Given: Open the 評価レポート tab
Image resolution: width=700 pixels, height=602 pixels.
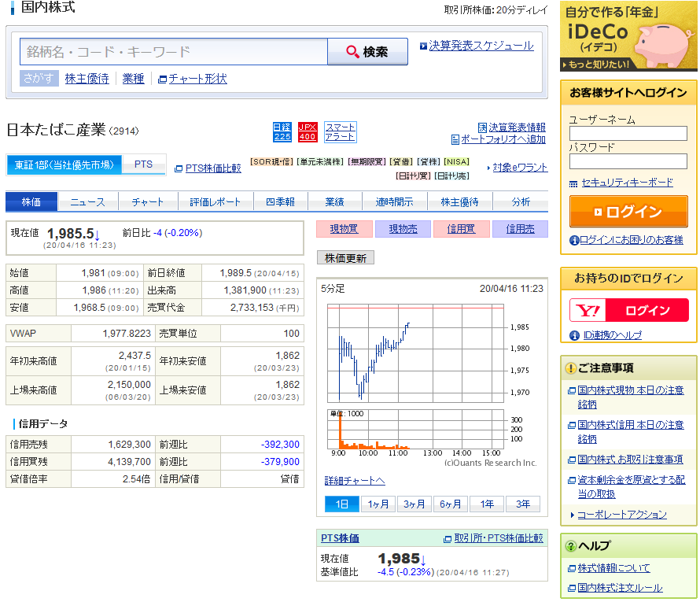Looking at the screenshot, I should 216,202.
